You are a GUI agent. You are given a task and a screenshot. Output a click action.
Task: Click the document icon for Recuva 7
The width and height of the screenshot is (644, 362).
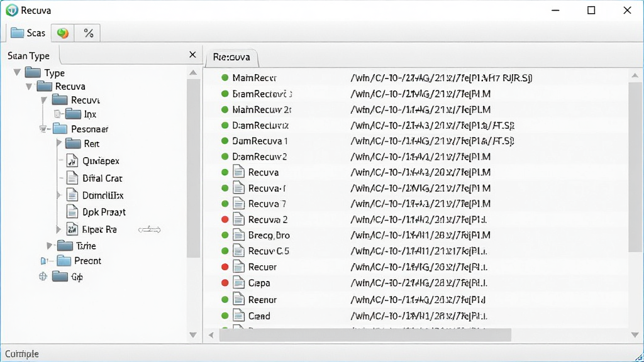click(238, 203)
